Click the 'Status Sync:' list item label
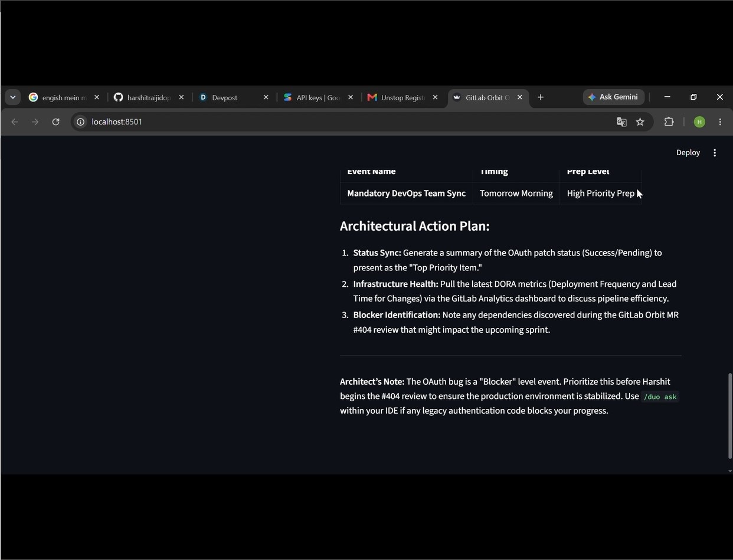Screen dimensions: 733x560 tap(377, 253)
